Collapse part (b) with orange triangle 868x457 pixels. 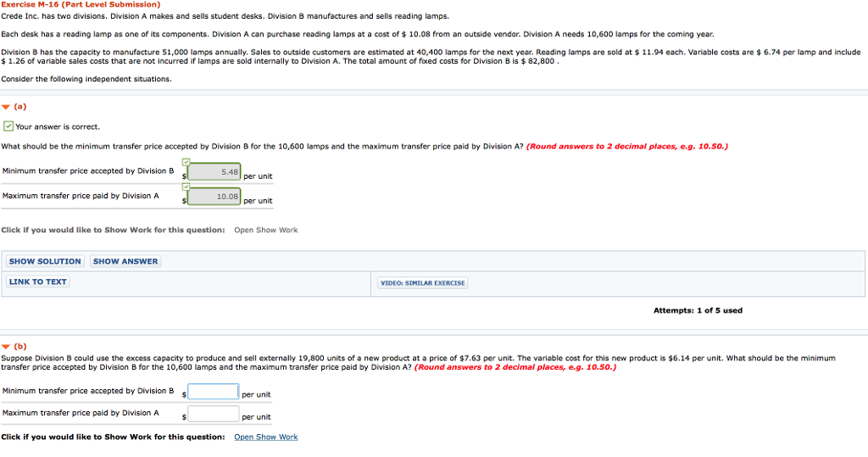[x=6, y=347]
